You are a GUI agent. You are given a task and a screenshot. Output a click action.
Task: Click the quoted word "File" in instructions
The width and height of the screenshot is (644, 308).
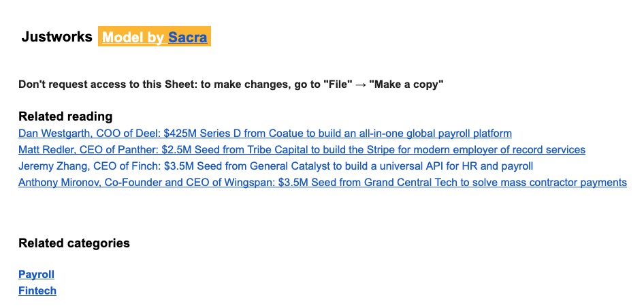tap(338, 84)
